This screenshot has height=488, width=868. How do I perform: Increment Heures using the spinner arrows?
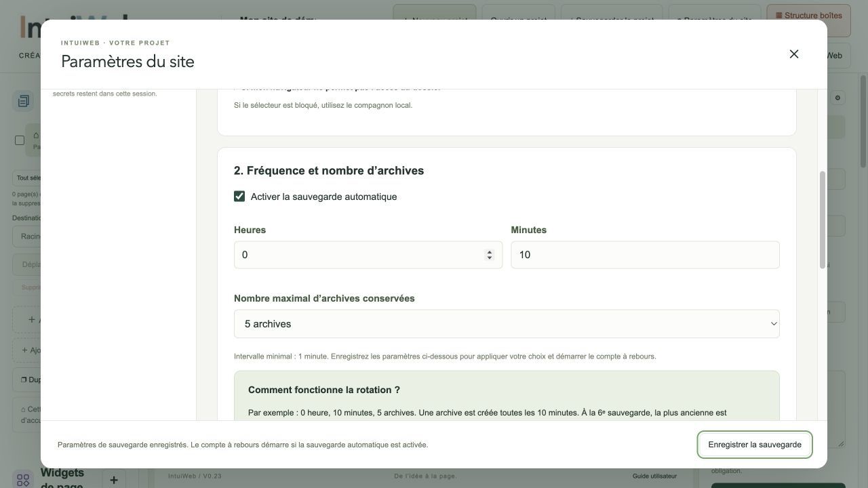(489, 251)
